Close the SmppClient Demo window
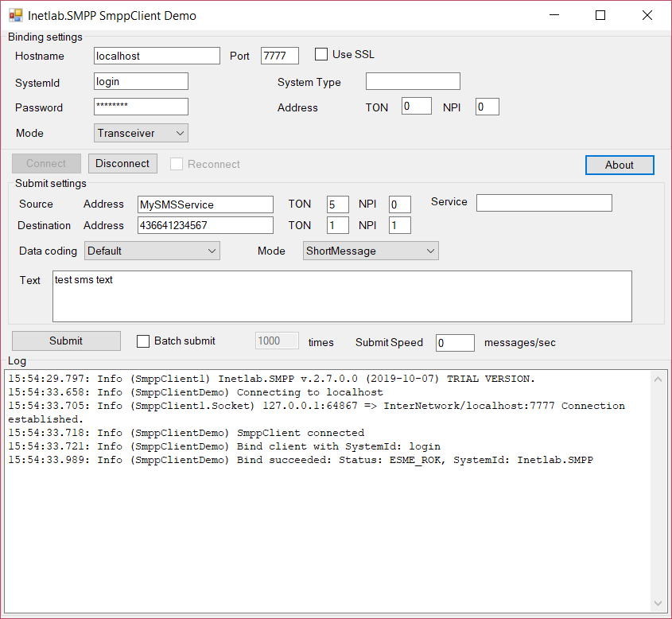Screen dimensions: 672x619 (x=647, y=15)
